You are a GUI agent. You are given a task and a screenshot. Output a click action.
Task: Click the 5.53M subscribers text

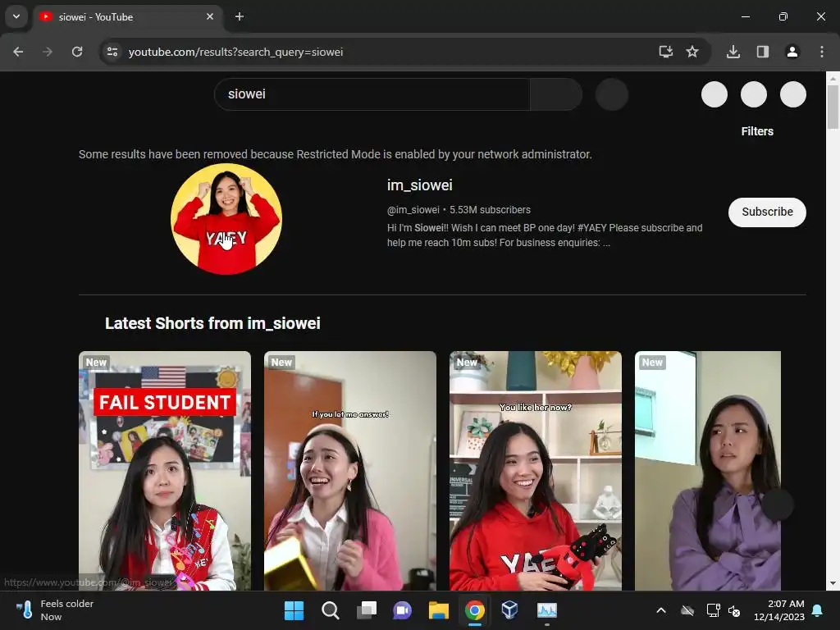[x=491, y=210]
